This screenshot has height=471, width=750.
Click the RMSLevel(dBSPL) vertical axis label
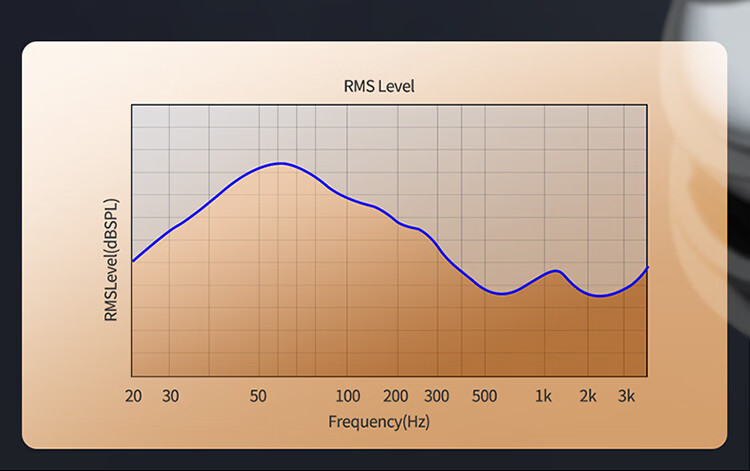(x=111, y=260)
